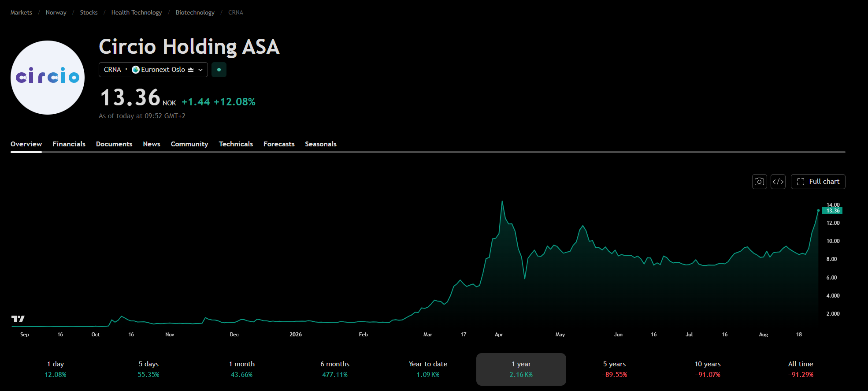Click the 10.00 price axis label
This screenshot has width=868, height=391.
point(833,241)
